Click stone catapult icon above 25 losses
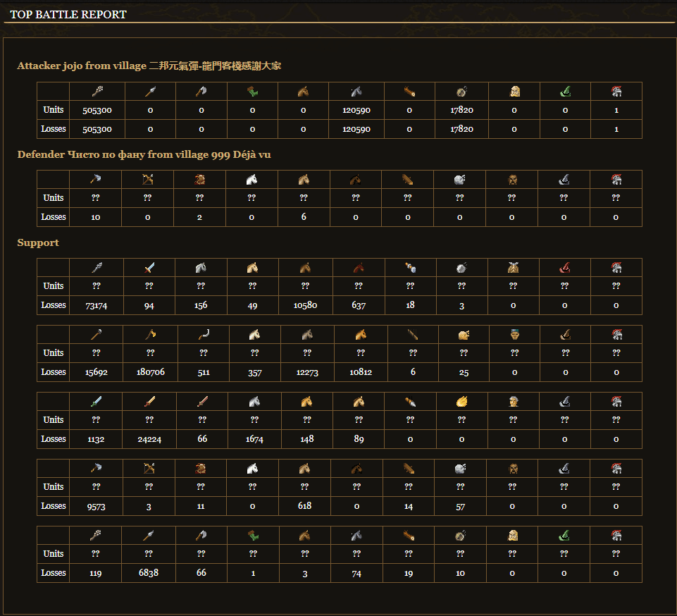 464,334
